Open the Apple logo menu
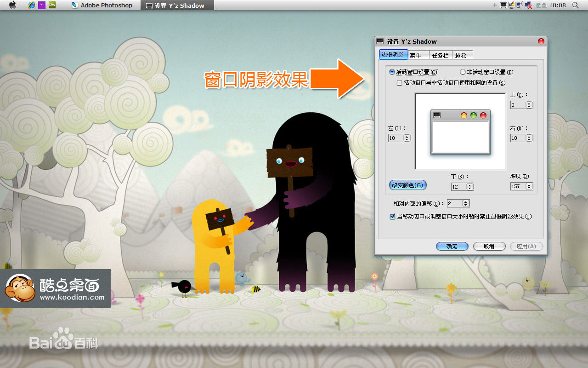588x368 pixels. 12,5
